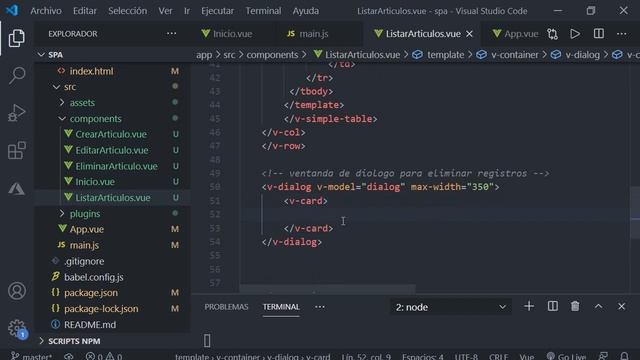The image size is (640, 360).
Task: Open App.vue in explorer tree
Action: (112, 229)
